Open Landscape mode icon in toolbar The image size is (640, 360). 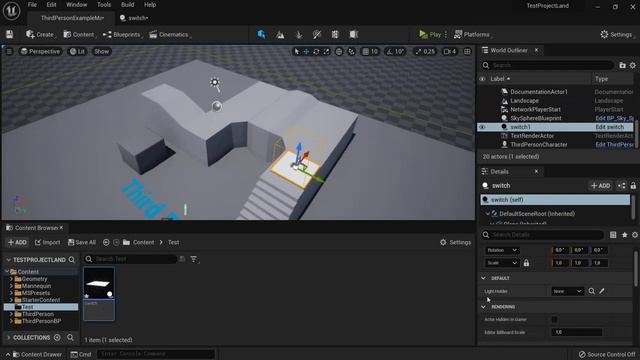click(280, 35)
